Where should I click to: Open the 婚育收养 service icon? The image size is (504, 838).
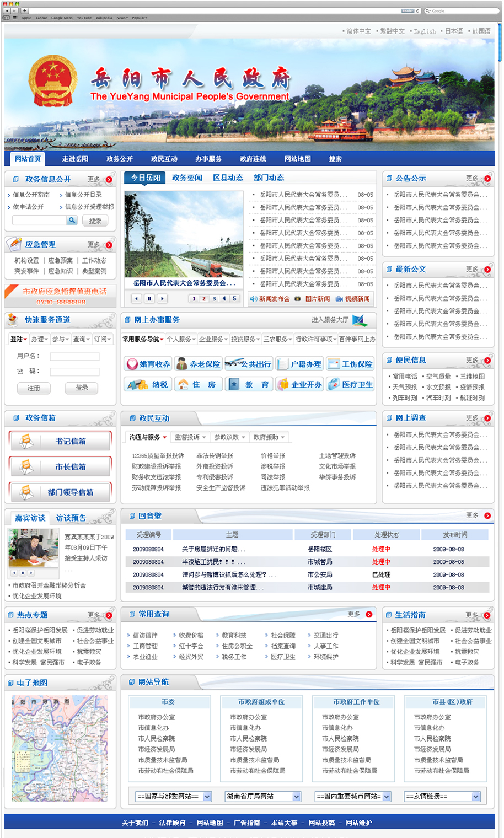click(x=148, y=364)
